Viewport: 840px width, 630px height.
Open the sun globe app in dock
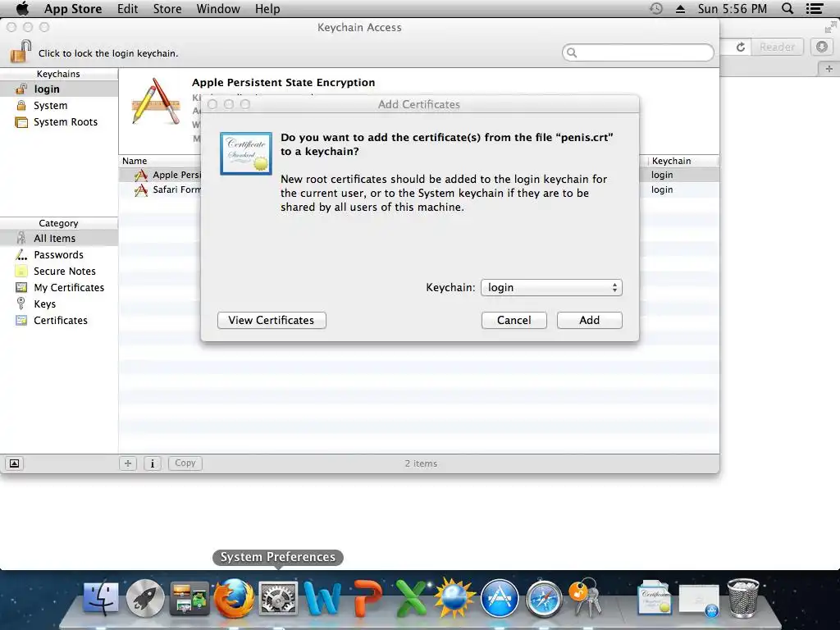click(454, 597)
